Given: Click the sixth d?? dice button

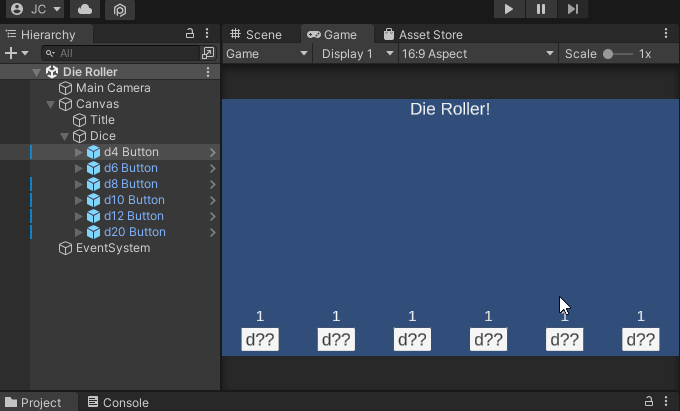Looking at the screenshot, I should click(x=641, y=339).
